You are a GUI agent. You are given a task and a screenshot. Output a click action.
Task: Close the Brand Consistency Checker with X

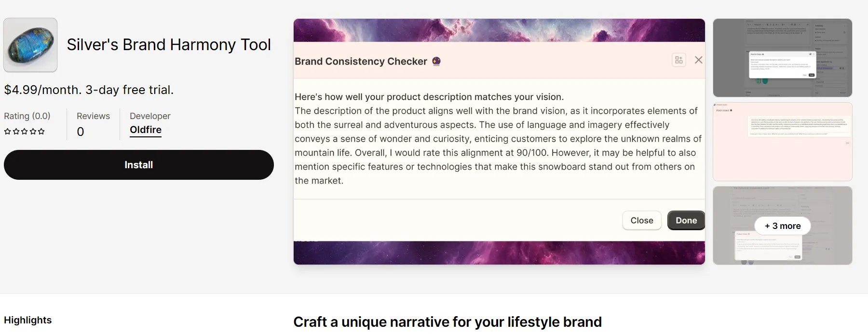pyautogui.click(x=698, y=60)
